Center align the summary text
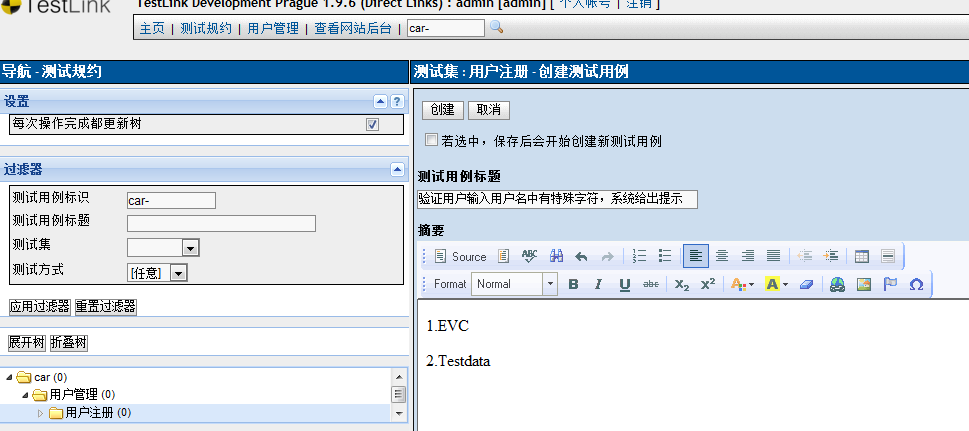969x431 pixels. click(722, 256)
